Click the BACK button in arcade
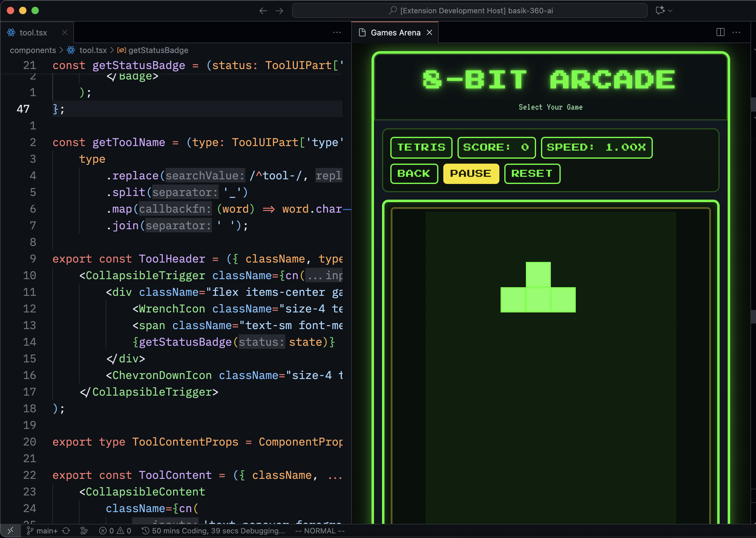756x538 pixels. pyautogui.click(x=414, y=173)
